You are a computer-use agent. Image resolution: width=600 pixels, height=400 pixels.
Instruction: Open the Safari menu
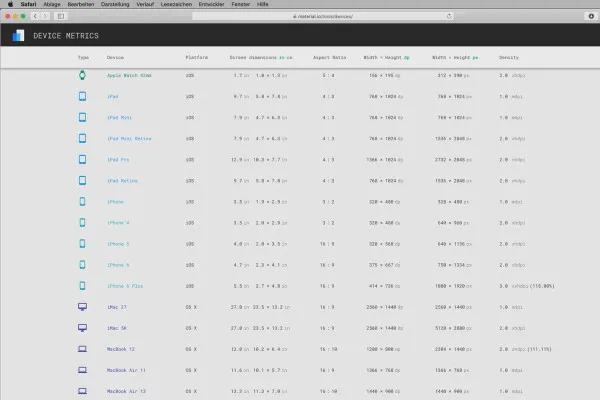point(28,4)
